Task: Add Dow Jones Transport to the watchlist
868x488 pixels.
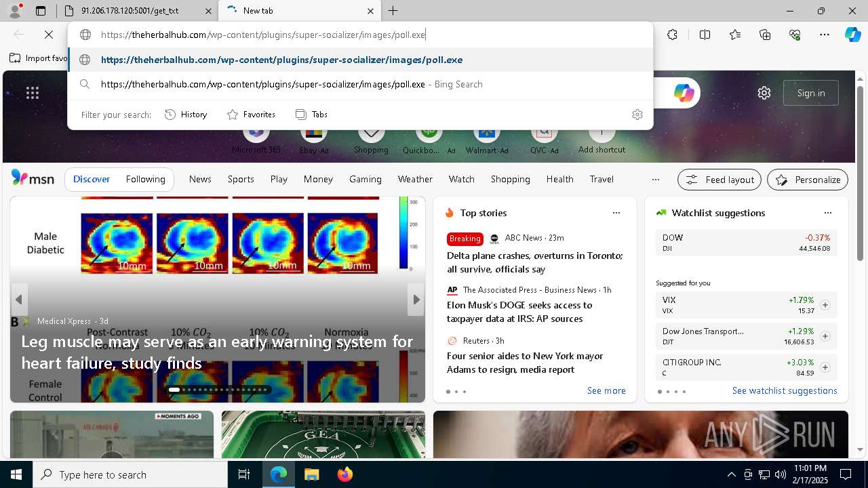Action: click(825, 336)
